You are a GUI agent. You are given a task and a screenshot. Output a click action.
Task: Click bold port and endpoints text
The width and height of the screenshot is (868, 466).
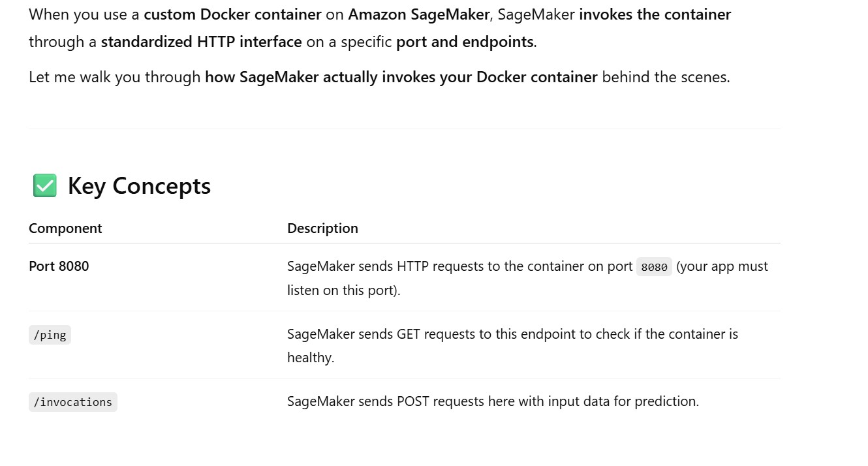[x=465, y=42]
